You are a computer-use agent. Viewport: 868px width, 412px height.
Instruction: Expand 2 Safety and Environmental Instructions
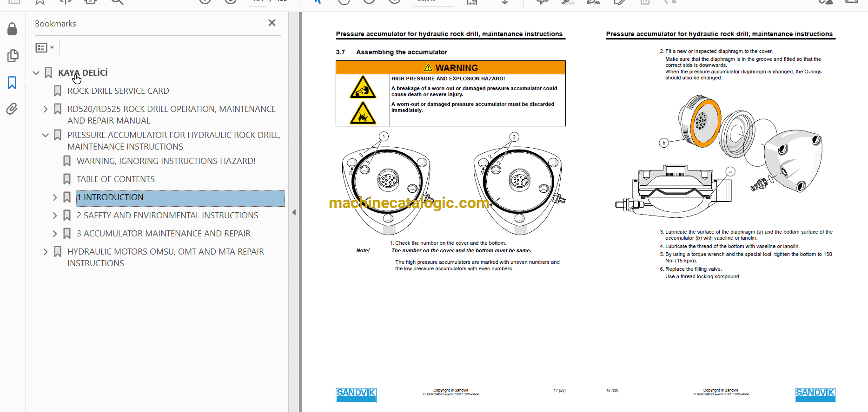click(x=55, y=216)
